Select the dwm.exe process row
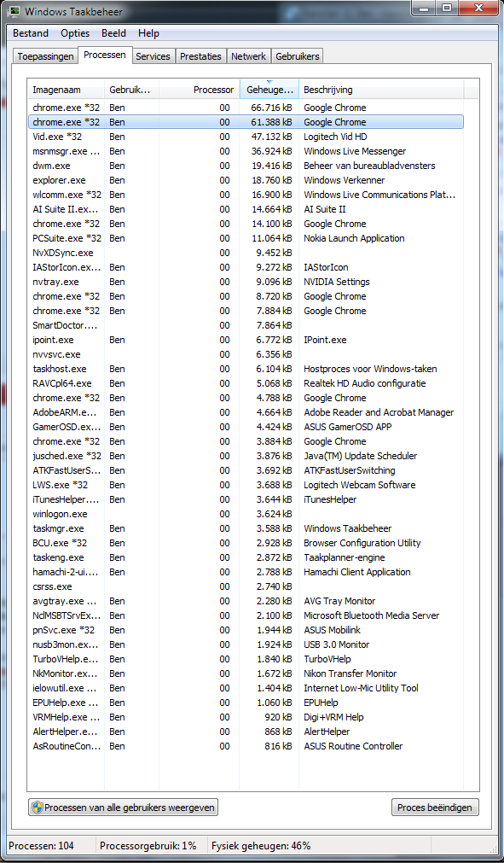Screen dimensions: 504x863 (x=246, y=166)
